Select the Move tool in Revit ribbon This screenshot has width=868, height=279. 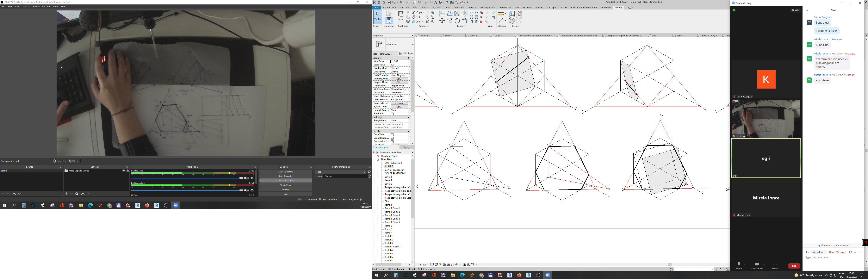442,21
